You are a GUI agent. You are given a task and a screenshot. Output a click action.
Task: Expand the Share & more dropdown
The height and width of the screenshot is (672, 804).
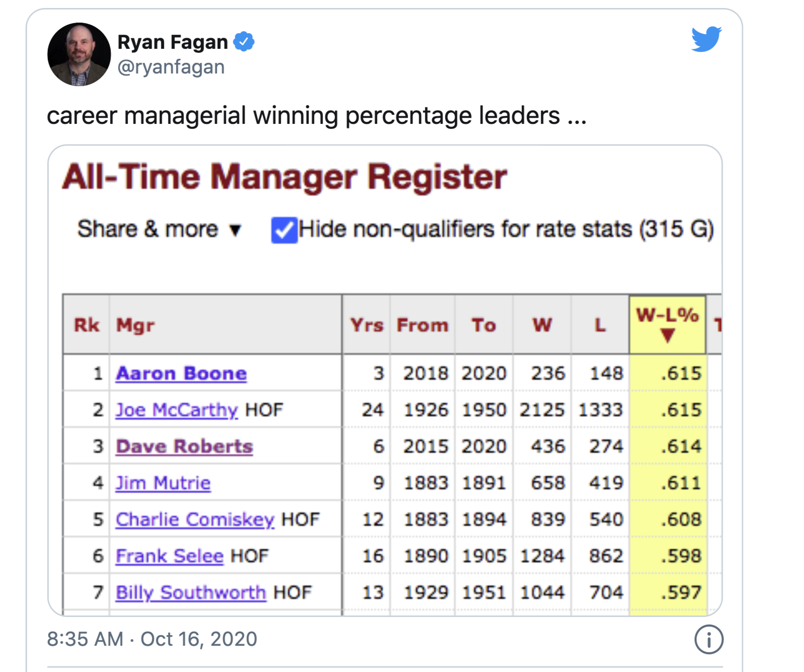(x=159, y=230)
